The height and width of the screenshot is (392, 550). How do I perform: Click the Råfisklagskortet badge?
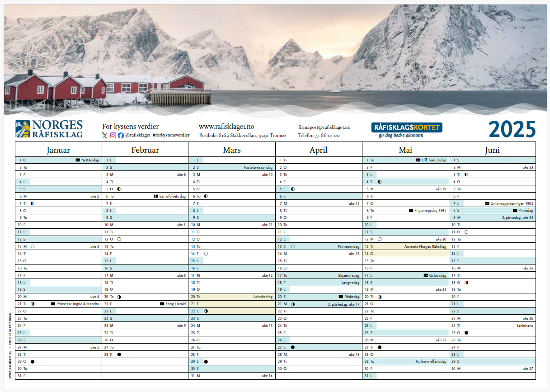(x=407, y=128)
